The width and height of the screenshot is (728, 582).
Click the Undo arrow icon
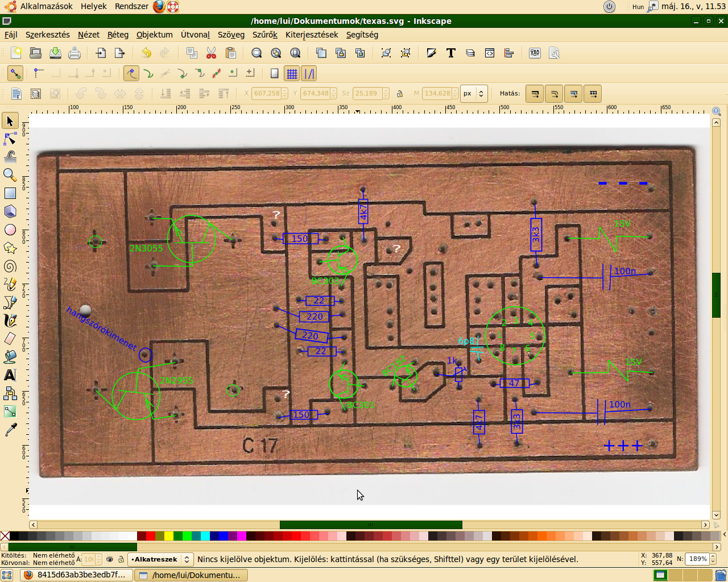tap(146, 53)
